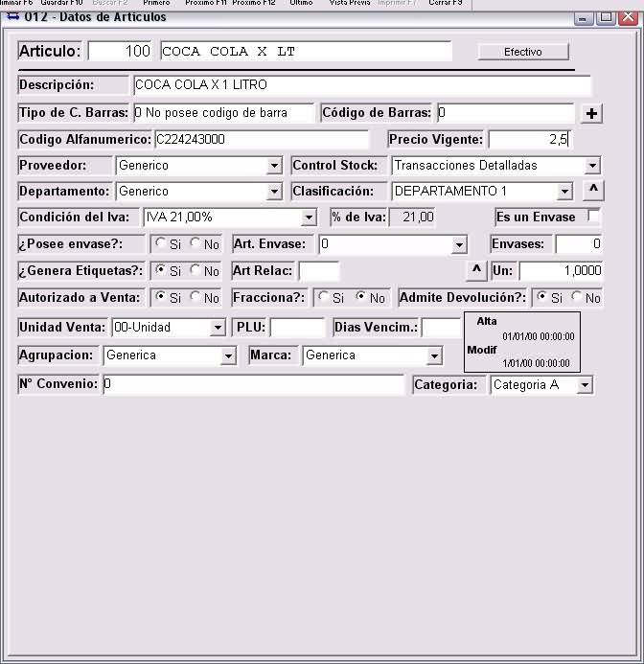644x664 pixels.
Task: Select No for ¿Posee envase?
Action: [195, 242]
